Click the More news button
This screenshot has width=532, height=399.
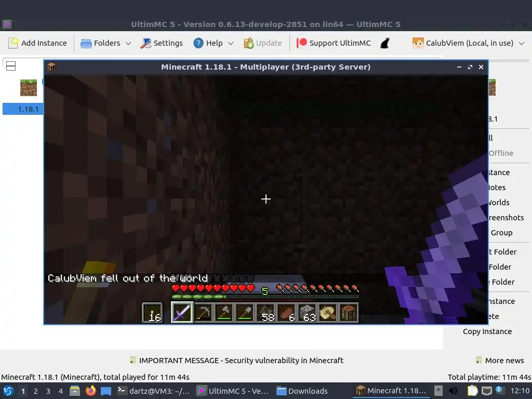(x=500, y=361)
